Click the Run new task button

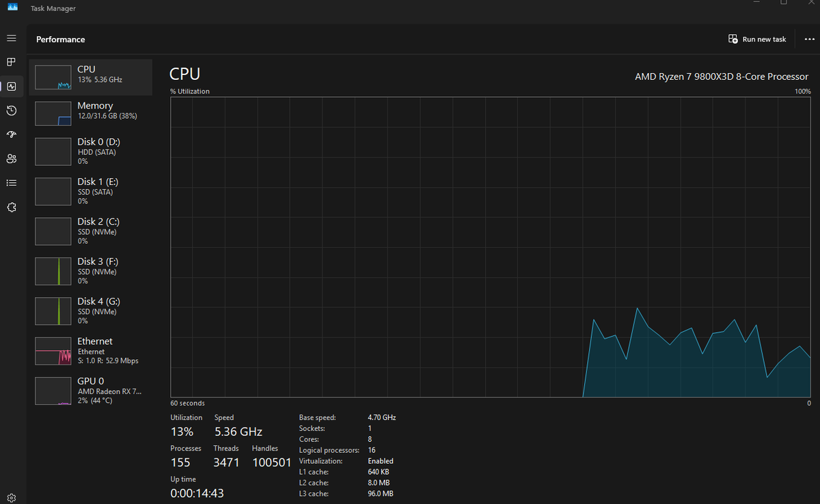757,40
